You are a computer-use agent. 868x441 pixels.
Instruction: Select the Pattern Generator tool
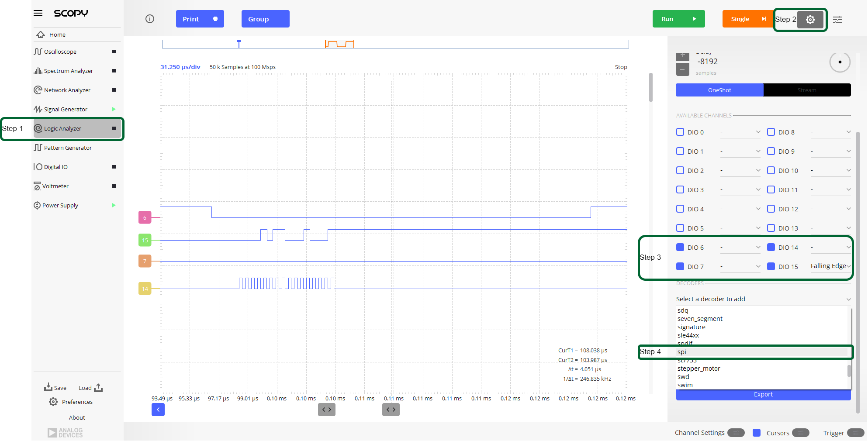(68, 148)
